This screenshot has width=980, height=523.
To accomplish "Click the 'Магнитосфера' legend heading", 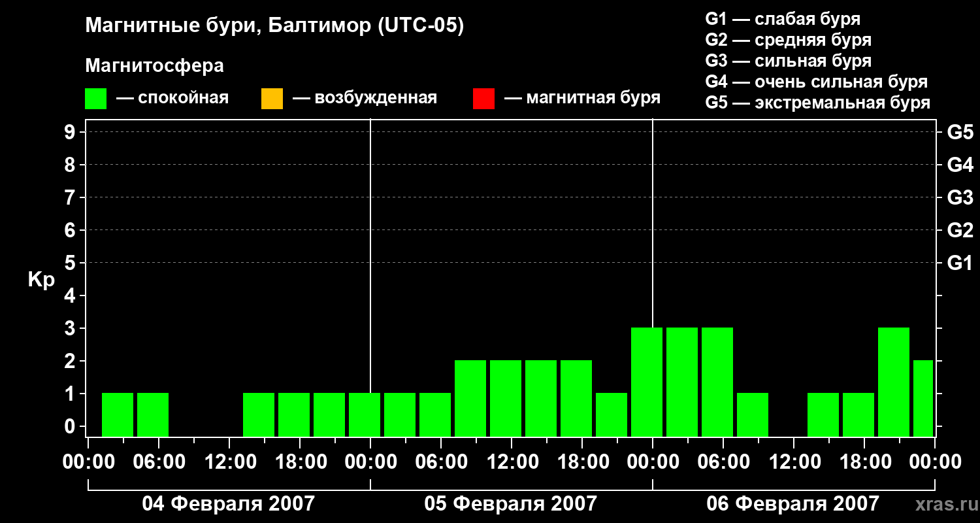I will pos(154,66).
